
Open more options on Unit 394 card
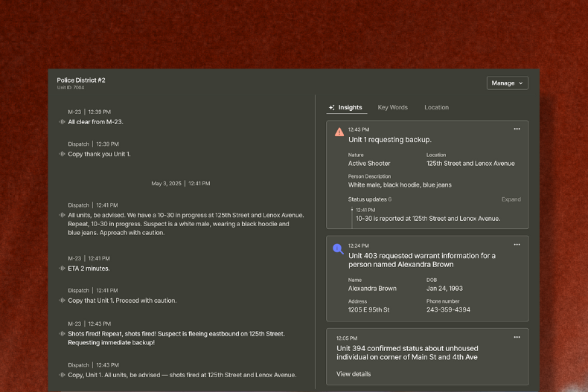pyautogui.click(x=517, y=337)
